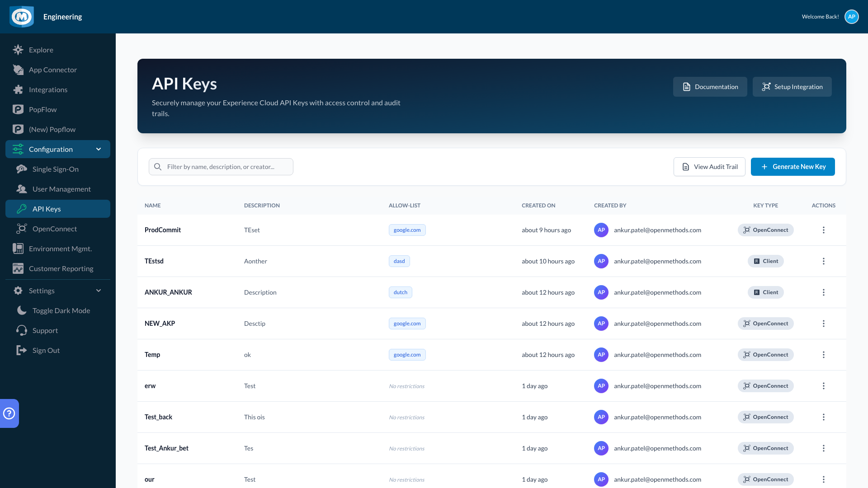The height and width of the screenshot is (488, 868).
Task: Open the Integrations page
Action: click(x=58, y=89)
